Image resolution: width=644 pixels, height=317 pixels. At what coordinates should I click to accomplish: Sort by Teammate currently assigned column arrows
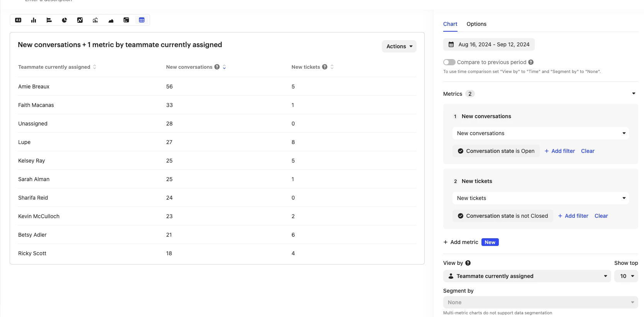[x=95, y=67]
